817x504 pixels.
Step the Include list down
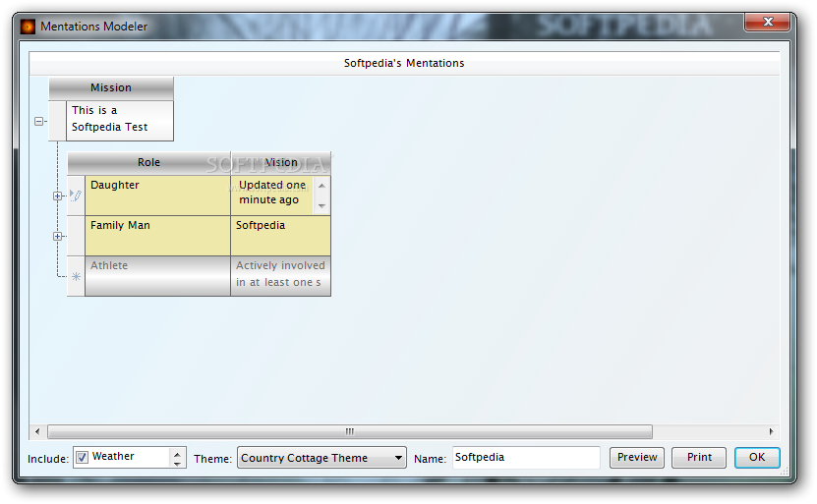(x=177, y=463)
